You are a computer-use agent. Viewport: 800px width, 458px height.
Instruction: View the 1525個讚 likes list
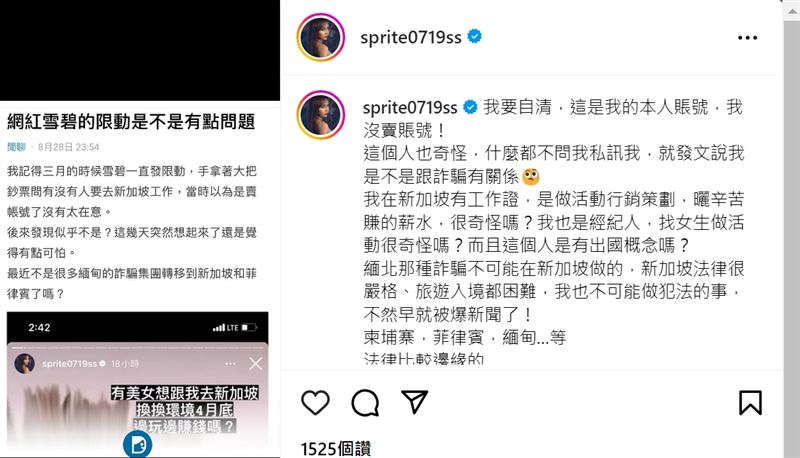click(335, 449)
